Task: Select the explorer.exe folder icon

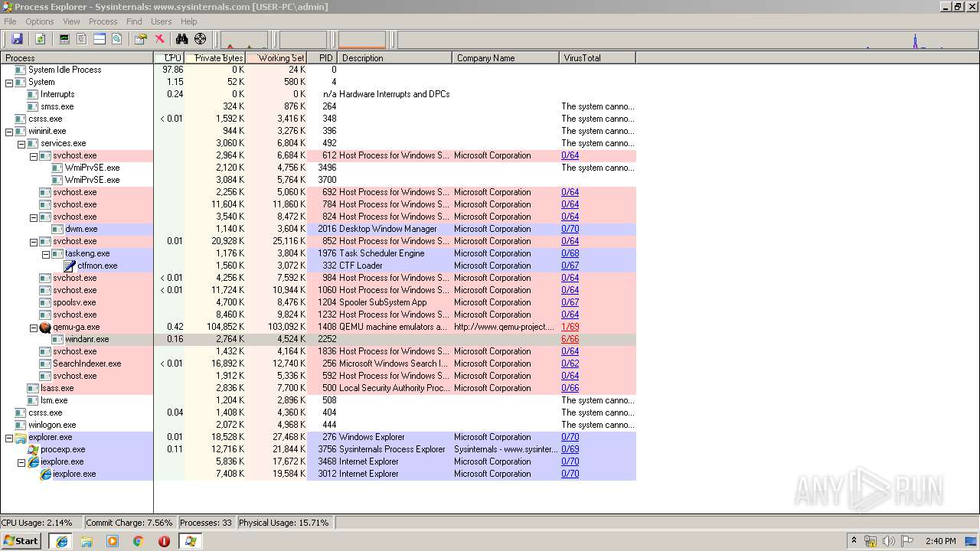Action: [21, 437]
